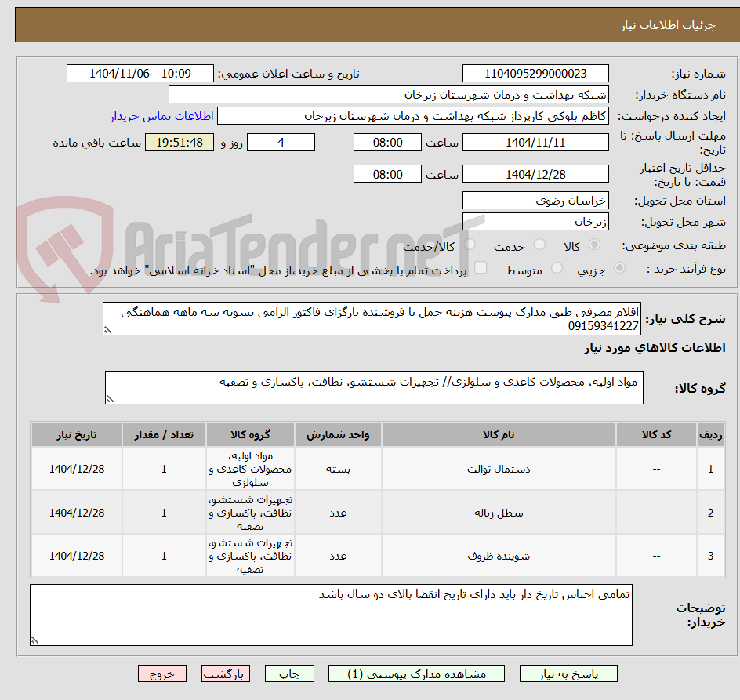Click the buyer notes textarea توضیحات خریدار

tap(332, 615)
